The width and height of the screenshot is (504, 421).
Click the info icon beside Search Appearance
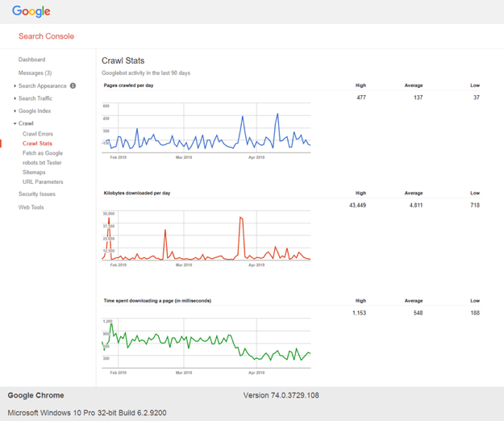point(73,85)
